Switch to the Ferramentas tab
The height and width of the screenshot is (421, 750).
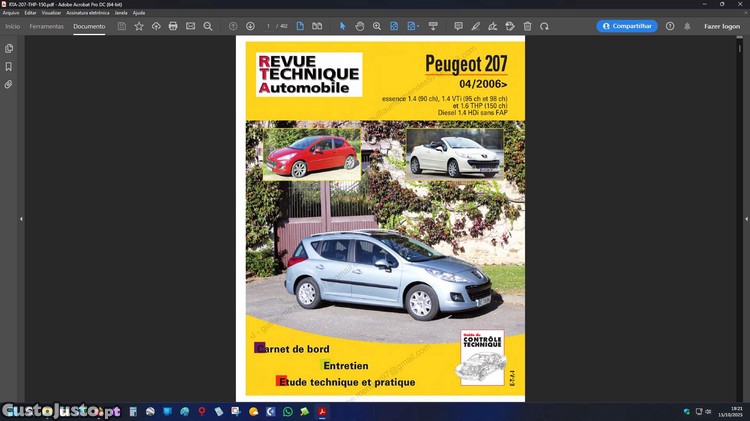[x=46, y=26]
